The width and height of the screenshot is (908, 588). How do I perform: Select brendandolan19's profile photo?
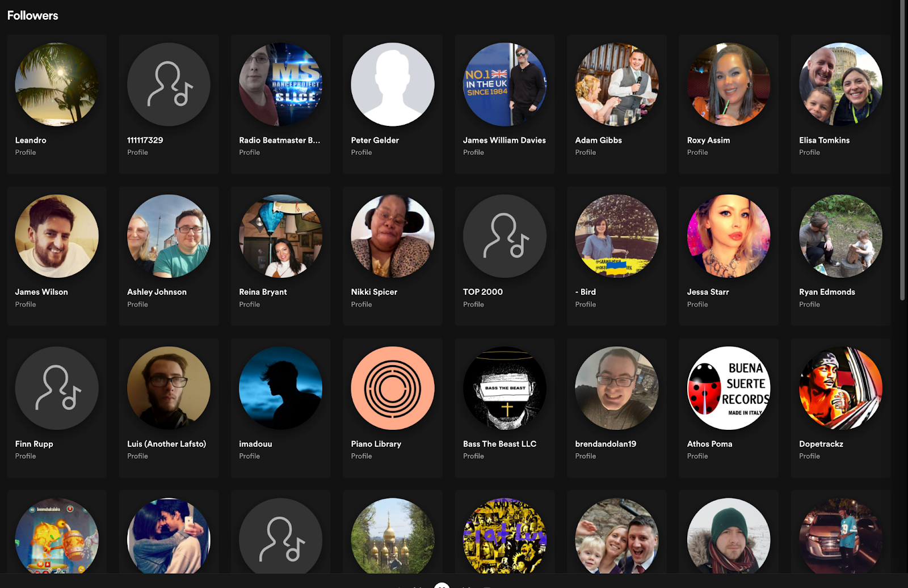click(x=617, y=388)
